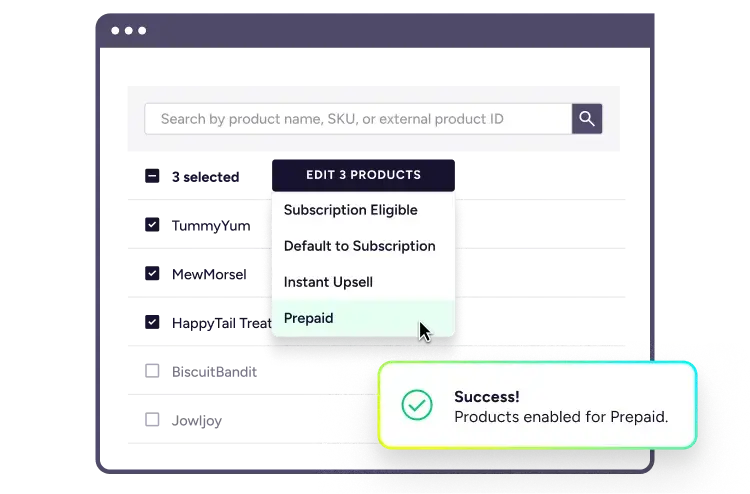Toggle the fourth product row checkbox
Image resolution: width=750 pixels, height=494 pixels.
point(152,373)
